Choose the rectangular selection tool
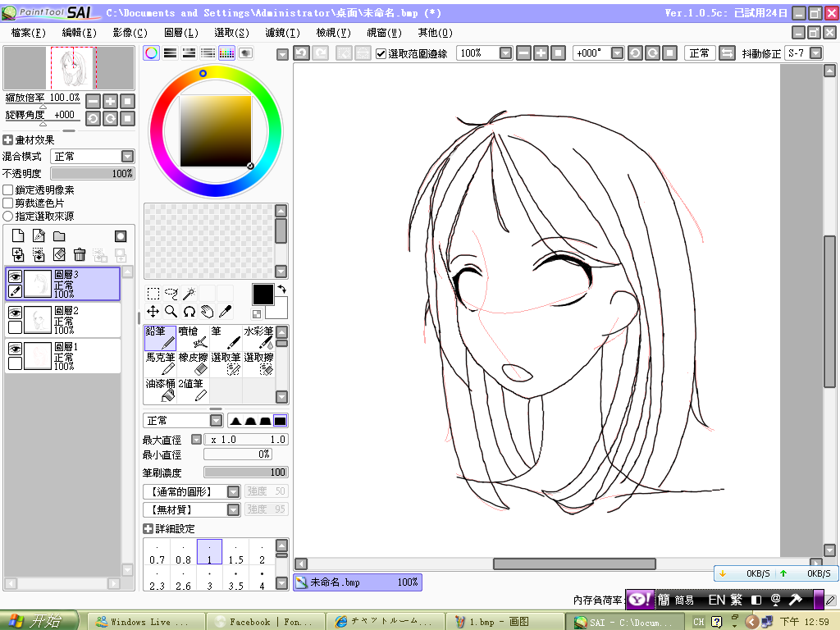This screenshot has height=630, width=840. (153, 293)
